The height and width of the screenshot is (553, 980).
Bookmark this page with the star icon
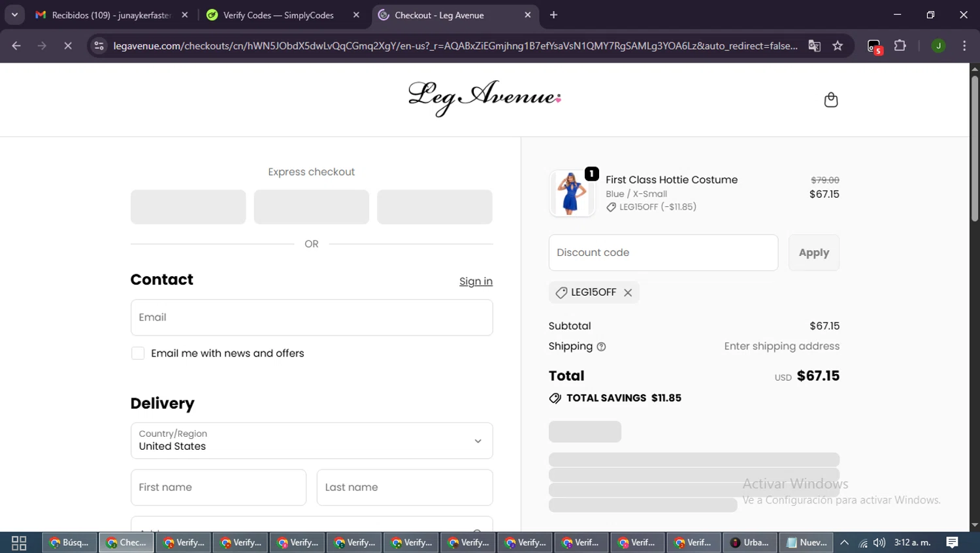click(x=838, y=46)
